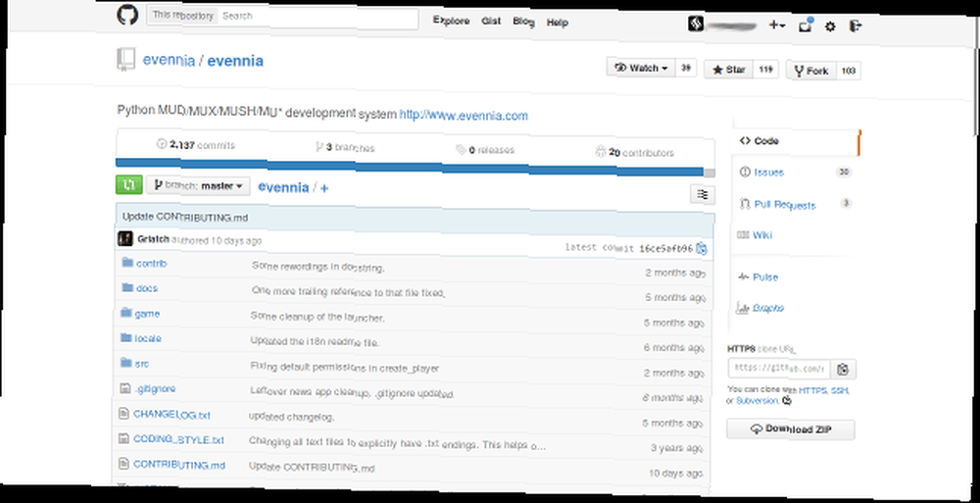Click the fork count 103
This screenshot has height=503, width=980.
[848, 71]
